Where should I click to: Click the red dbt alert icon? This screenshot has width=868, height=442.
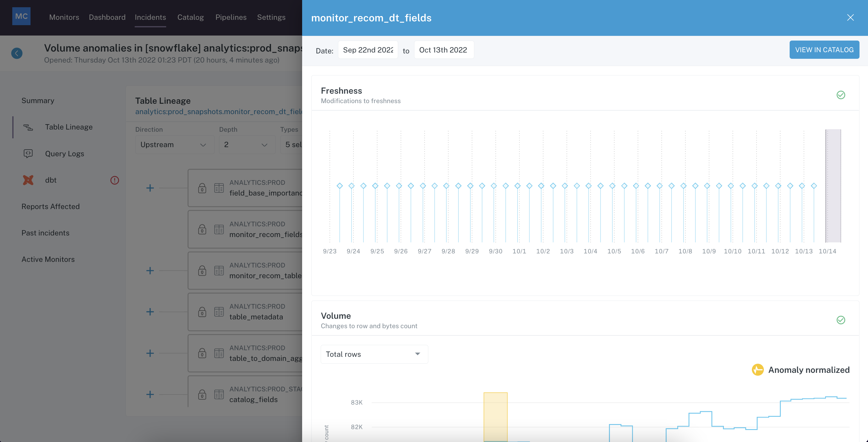(115, 180)
